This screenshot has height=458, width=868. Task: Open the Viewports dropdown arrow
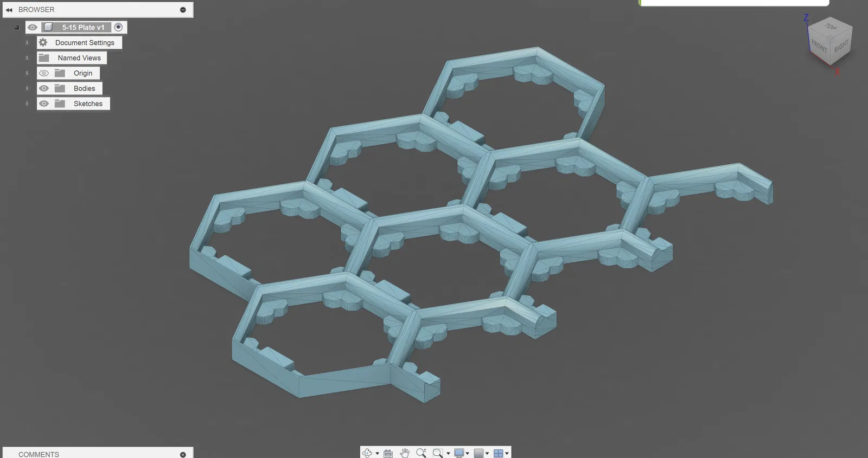coord(507,453)
